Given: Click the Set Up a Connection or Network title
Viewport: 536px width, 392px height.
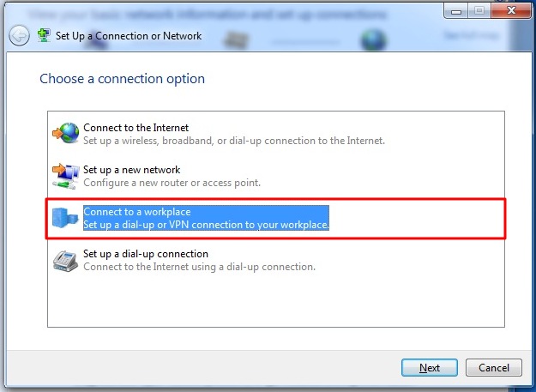Looking at the screenshot, I should pos(129,36).
